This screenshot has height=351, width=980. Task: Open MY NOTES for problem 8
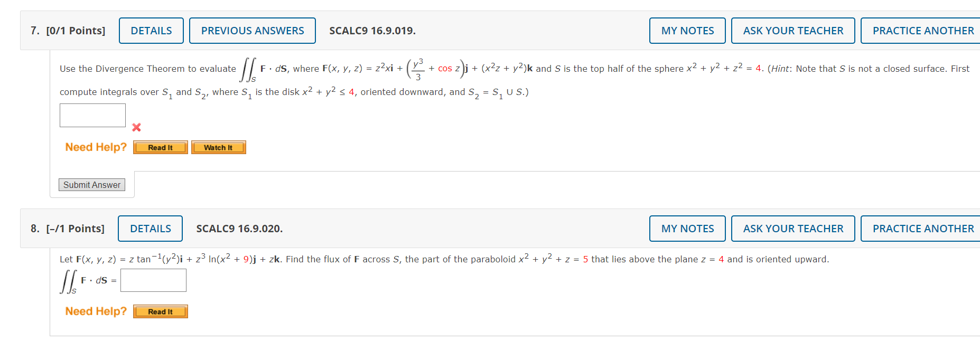pyautogui.click(x=687, y=228)
